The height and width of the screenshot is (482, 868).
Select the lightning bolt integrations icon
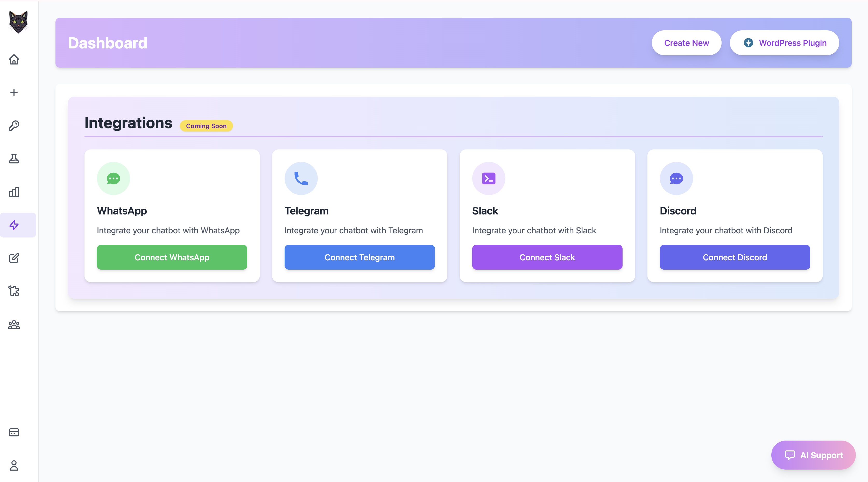pyautogui.click(x=14, y=225)
